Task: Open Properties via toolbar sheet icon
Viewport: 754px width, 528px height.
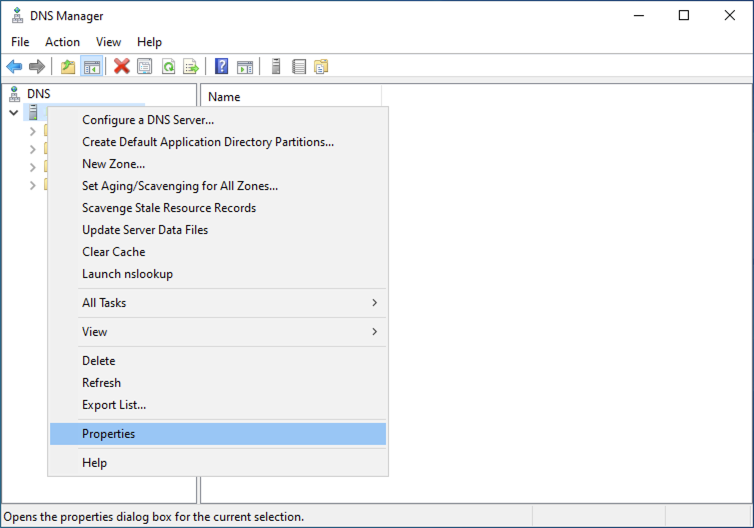Action: (145, 66)
